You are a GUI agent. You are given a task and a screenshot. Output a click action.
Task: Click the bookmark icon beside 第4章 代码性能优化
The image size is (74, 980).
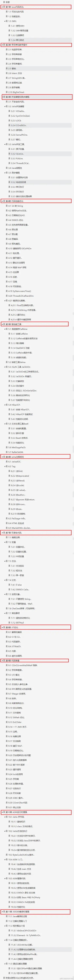pos(4,201)
